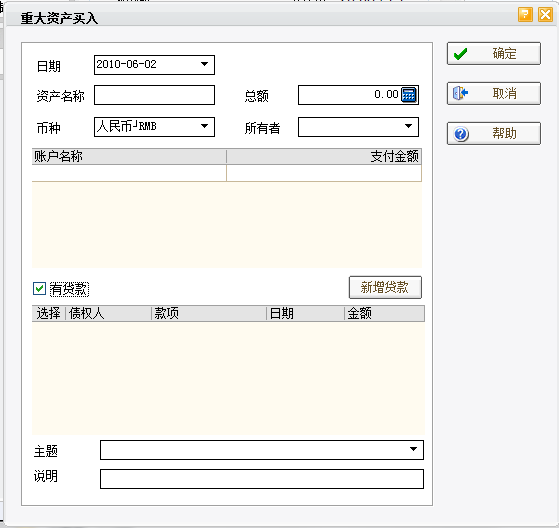Uncheck the 有贷款 checkbox
559x528 pixels.
click(39, 288)
